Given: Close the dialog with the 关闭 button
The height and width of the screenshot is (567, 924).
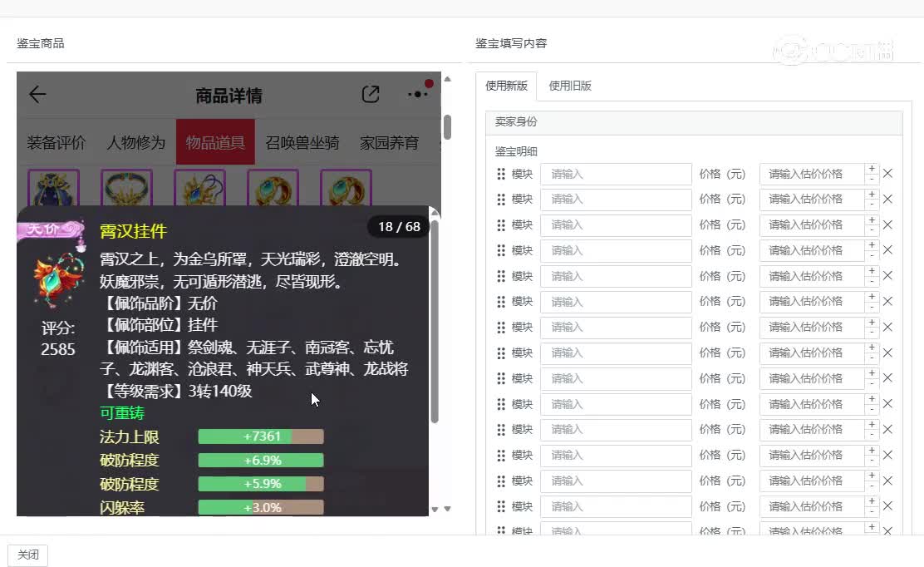Looking at the screenshot, I should (27, 555).
